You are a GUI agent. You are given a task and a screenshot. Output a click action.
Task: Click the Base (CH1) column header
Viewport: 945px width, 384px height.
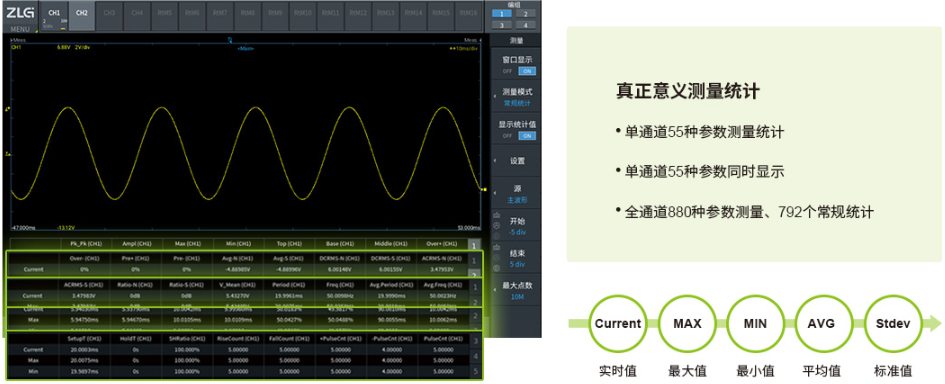pos(341,244)
